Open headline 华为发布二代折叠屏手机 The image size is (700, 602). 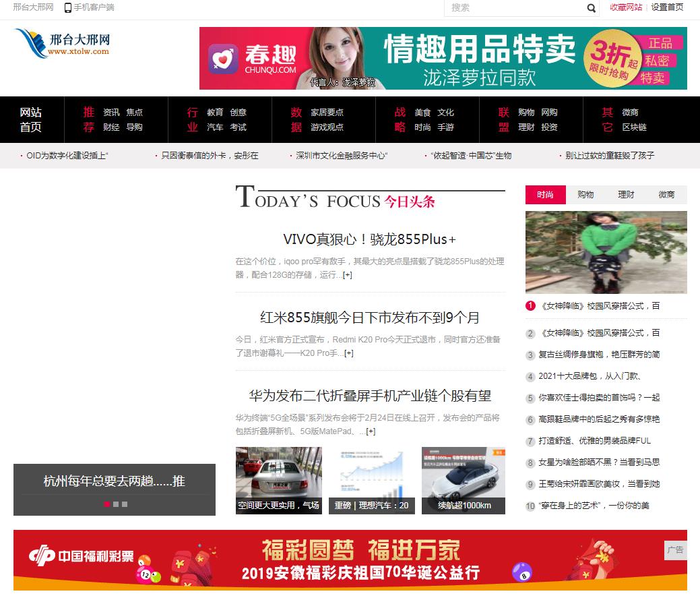pyautogui.click(x=370, y=396)
